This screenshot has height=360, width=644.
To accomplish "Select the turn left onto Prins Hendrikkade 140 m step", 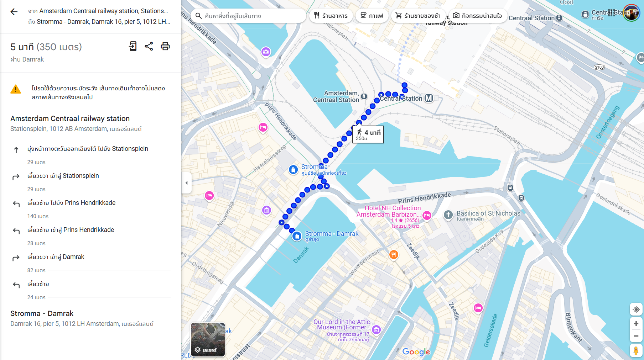I will 71,203.
